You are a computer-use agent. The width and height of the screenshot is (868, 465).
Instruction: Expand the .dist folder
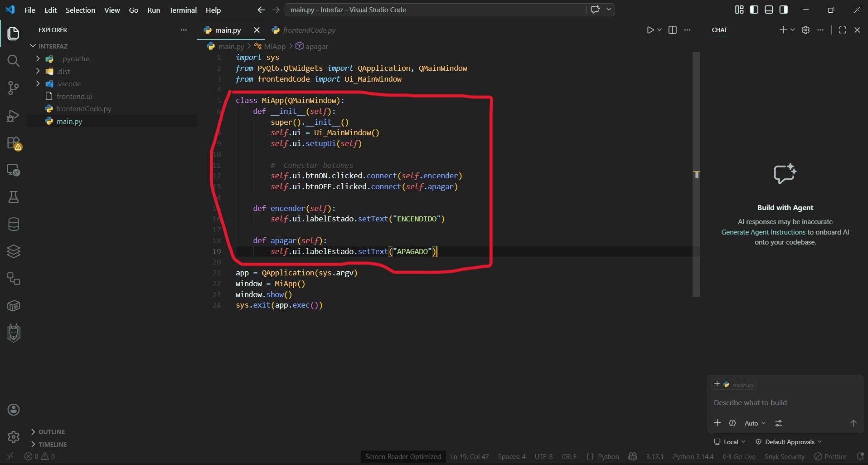[x=38, y=71]
